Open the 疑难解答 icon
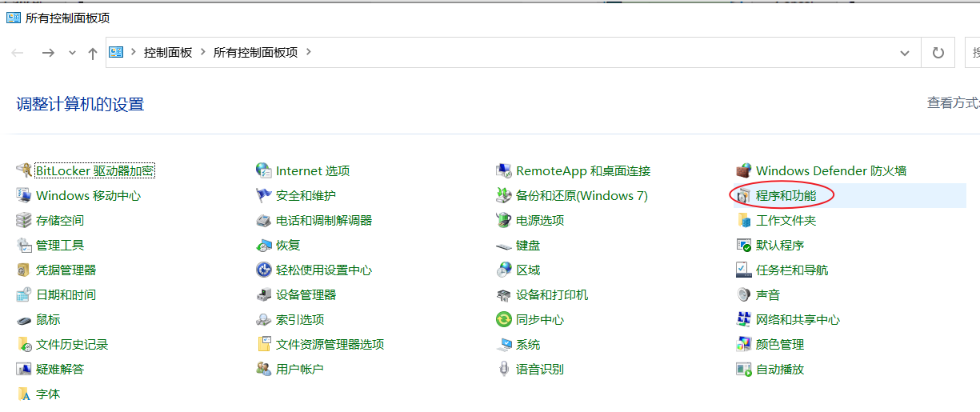The height and width of the screenshot is (412, 980). [x=23, y=369]
